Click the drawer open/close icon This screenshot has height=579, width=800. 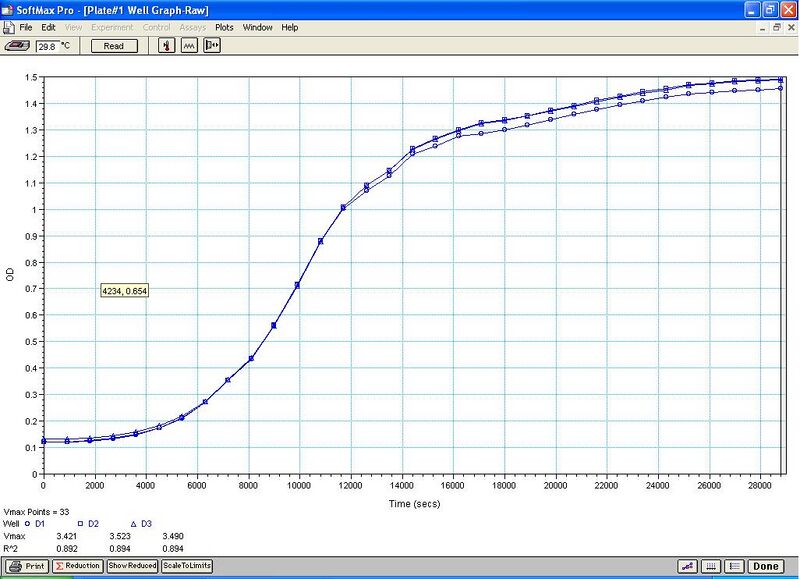pyautogui.click(x=212, y=45)
